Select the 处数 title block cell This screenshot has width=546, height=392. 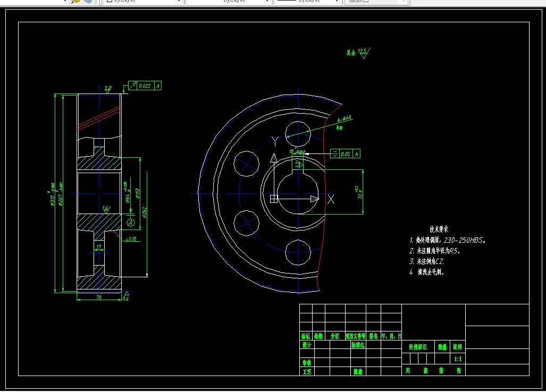[318, 336]
